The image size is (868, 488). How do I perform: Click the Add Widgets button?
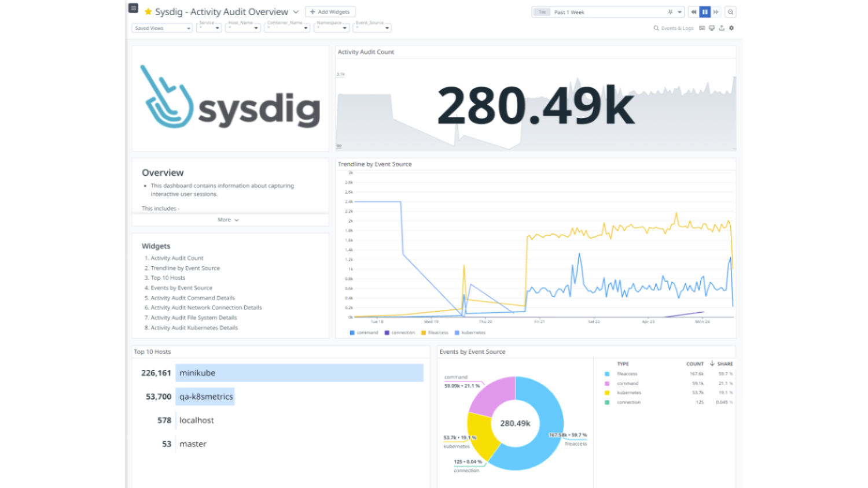(330, 12)
